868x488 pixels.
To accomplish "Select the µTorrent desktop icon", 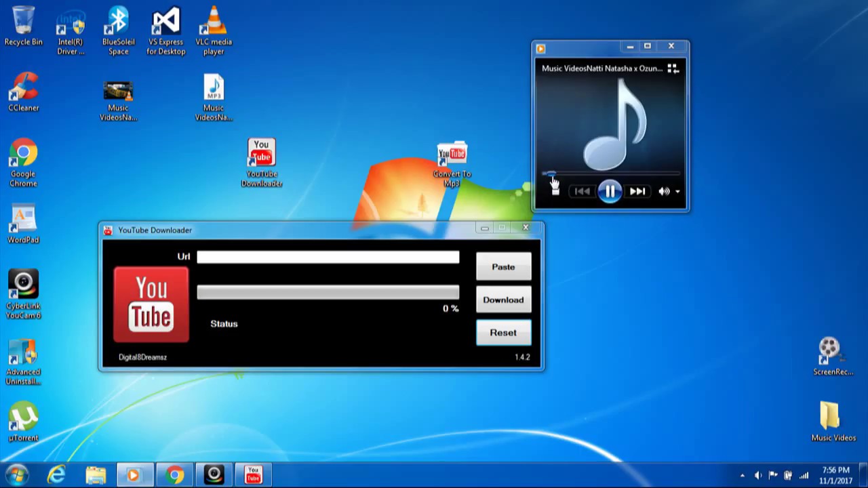I will (x=23, y=423).
